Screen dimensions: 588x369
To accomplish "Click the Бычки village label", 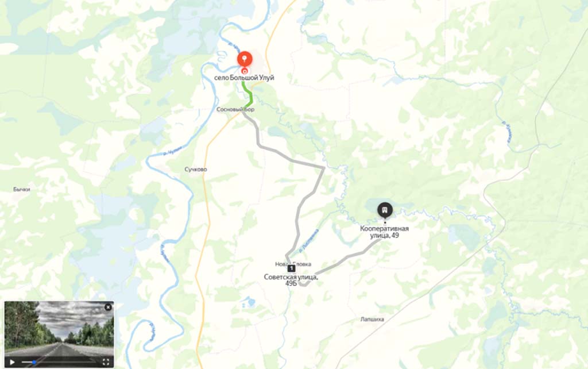I will click(22, 189).
